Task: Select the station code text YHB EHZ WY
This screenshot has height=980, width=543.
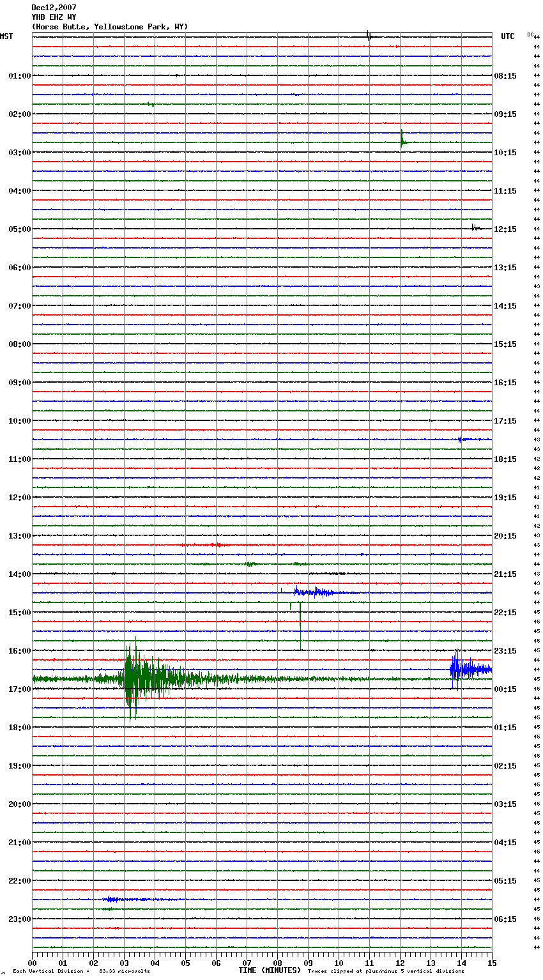Action: 54,17
